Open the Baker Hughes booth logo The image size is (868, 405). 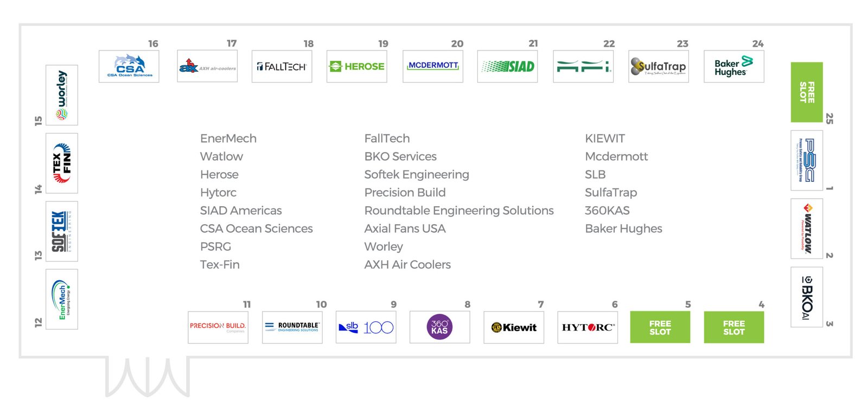pos(733,66)
